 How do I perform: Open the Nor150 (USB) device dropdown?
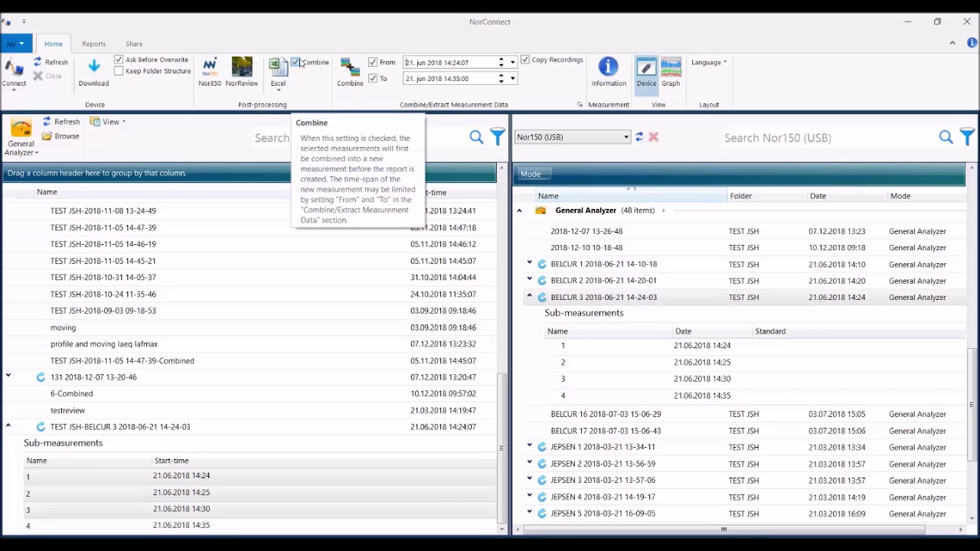pyautogui.click(x=573, y=137)
